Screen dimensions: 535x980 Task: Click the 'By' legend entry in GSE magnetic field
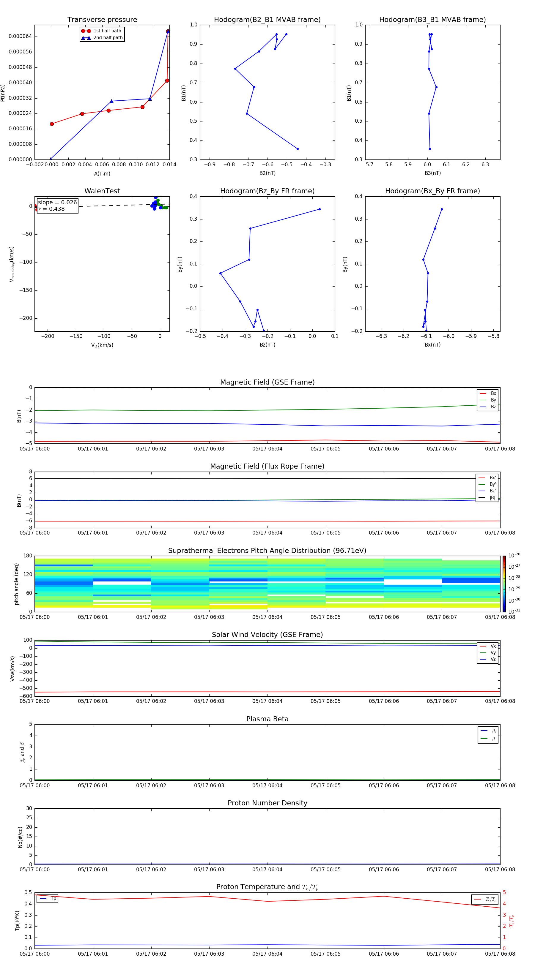(x=488, y=400)
